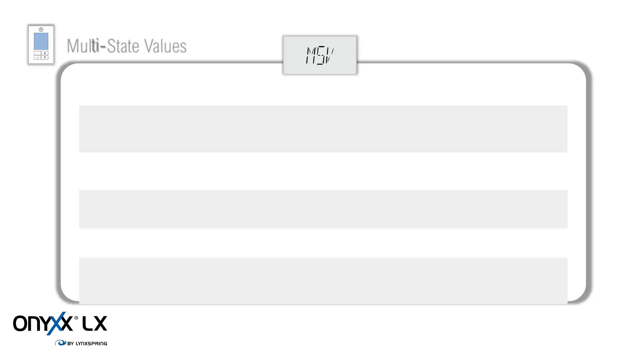
Task: Click the Lynxspring swirl logo icon
Action: 60,343
